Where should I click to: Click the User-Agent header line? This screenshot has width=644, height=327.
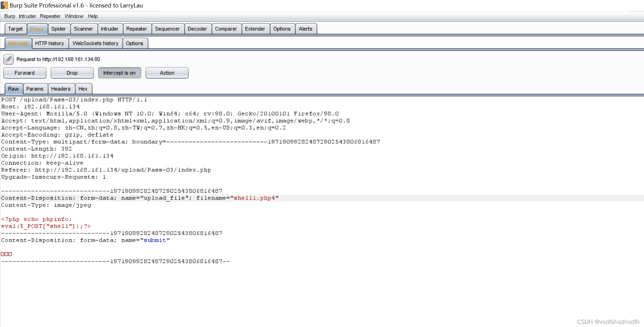coord(170,114)
